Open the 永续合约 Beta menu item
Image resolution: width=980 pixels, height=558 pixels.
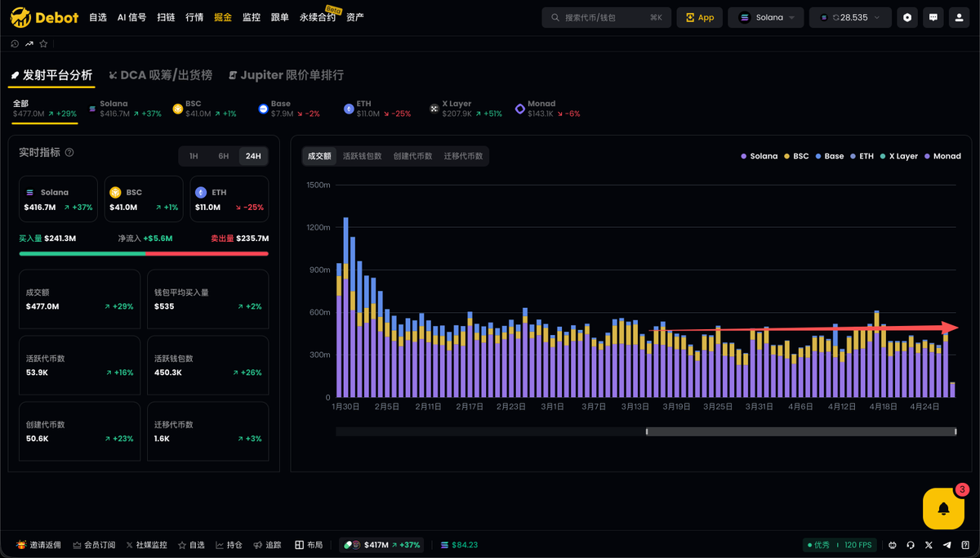pyautogui.click(x=318, y=16)
